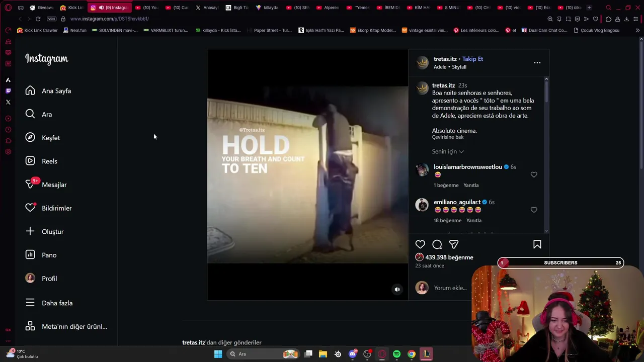Open Pano dashboard
Viewport: 644px width, 362px height.
click(41, 255)
